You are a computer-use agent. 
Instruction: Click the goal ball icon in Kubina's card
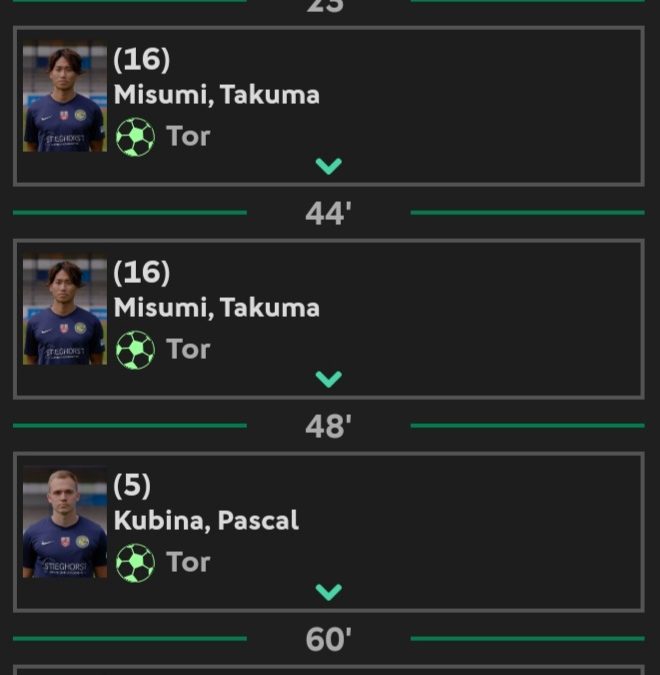tap(136, 563)
